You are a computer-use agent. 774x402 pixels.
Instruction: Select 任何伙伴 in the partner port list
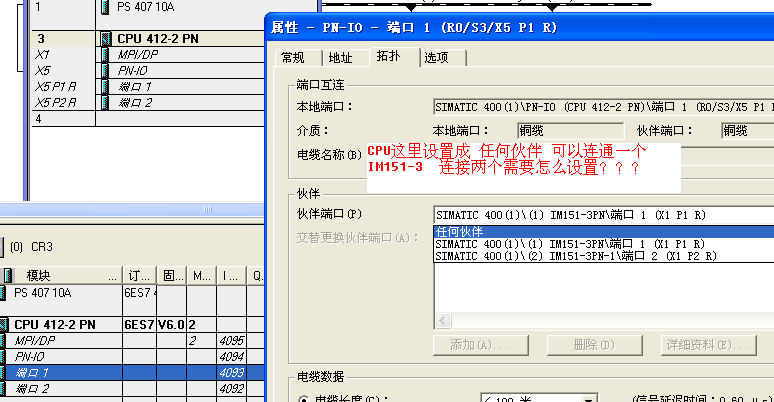pos(604,232)
